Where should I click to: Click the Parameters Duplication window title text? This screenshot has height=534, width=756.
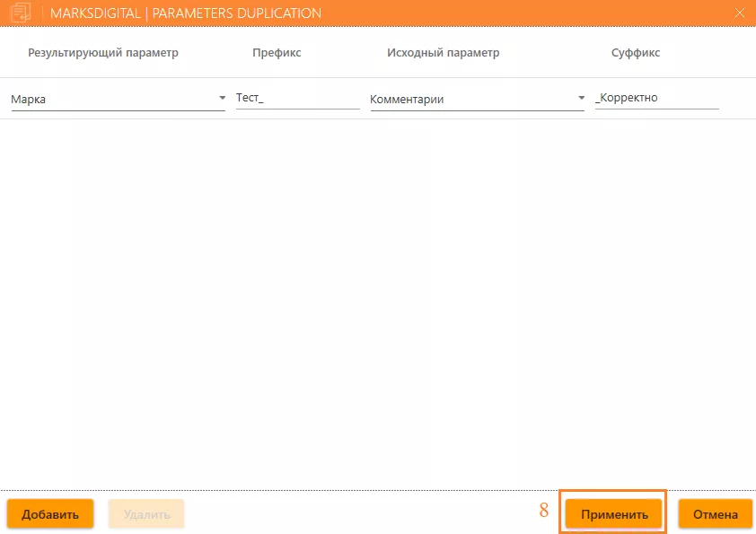[186, 13]
